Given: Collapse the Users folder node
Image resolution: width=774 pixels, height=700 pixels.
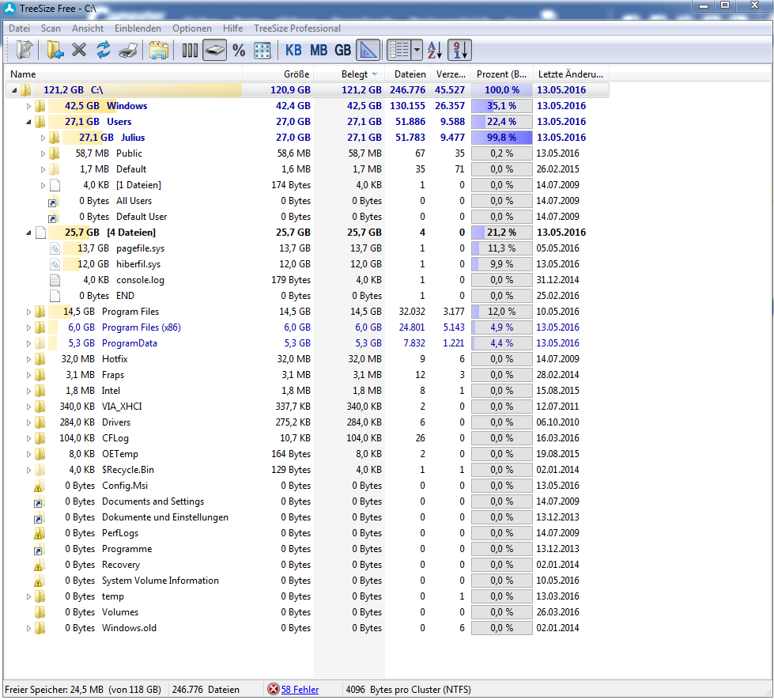Looking at the screenshot, I should pos(28,122).
